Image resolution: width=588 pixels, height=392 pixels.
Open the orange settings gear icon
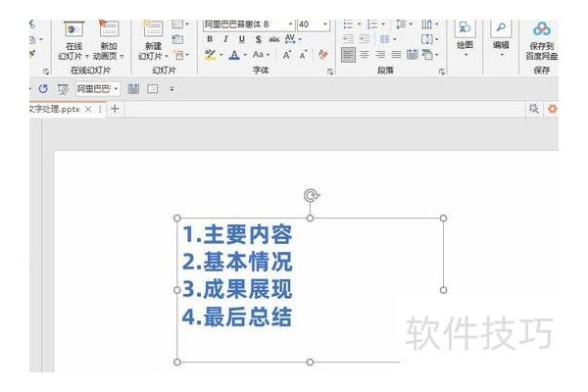[x=553, y=109]
